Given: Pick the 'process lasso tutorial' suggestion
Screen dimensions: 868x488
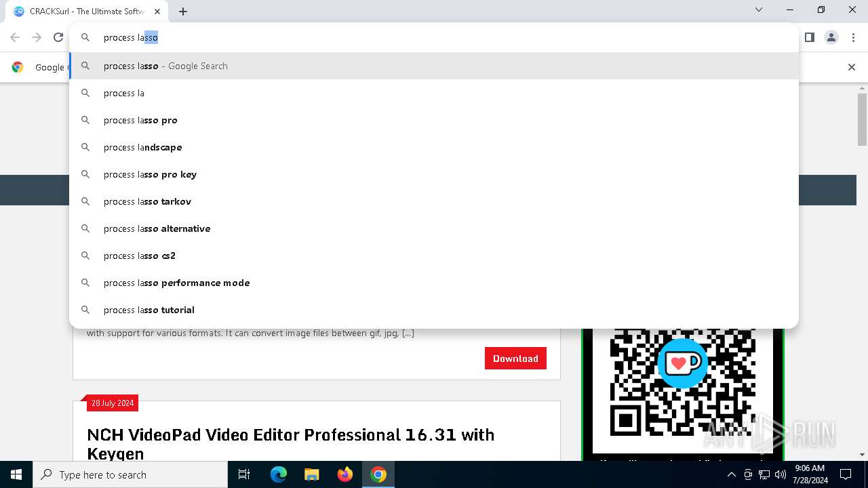Looking at the screenshot, I should (434, 310).
